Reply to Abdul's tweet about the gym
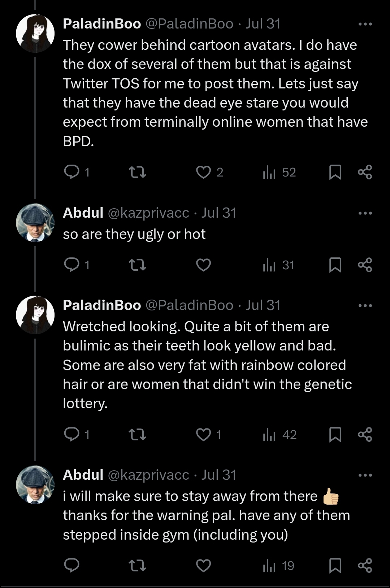This screenshot has height=588, width=390. (71, 565)
